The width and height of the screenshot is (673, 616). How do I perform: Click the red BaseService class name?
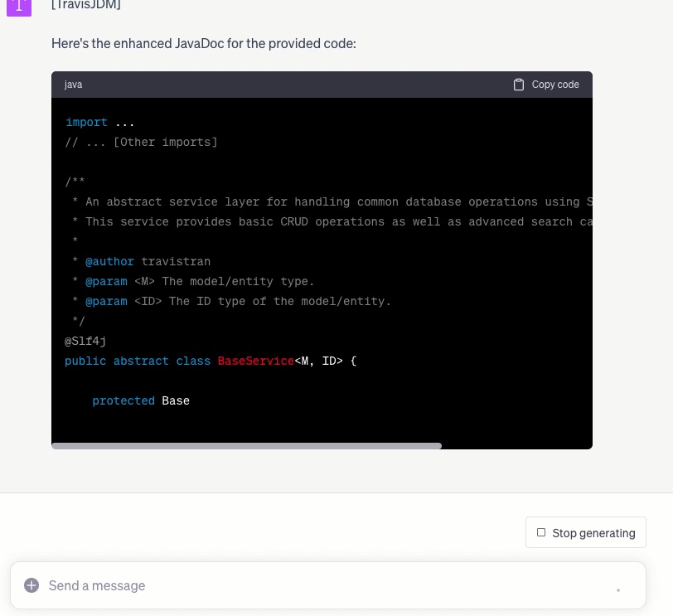255,361
